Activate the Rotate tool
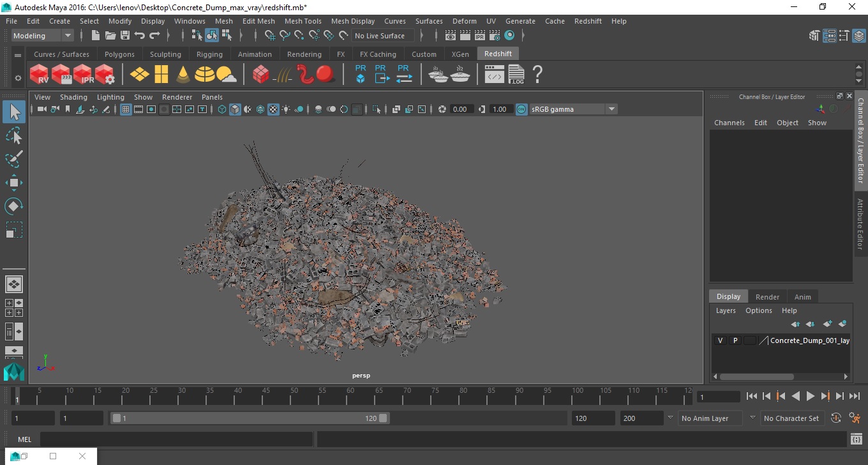This screenshot has height=465, width=868. pos(14,206)
